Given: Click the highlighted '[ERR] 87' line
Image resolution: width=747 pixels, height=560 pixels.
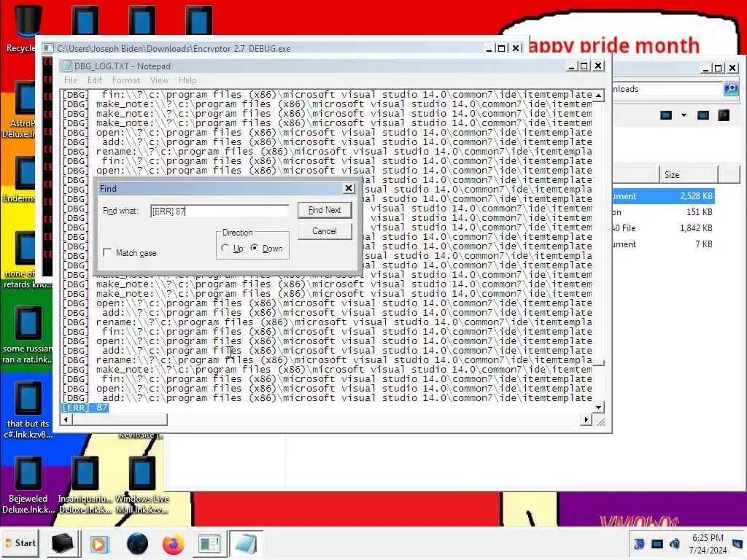Looking at the screenshot, I should pos(85,408).
